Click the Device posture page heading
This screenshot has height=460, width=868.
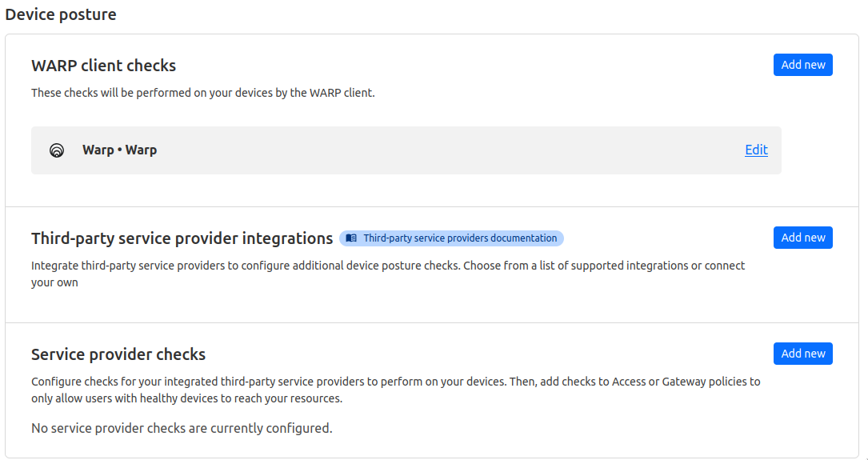tap(61, 14)
